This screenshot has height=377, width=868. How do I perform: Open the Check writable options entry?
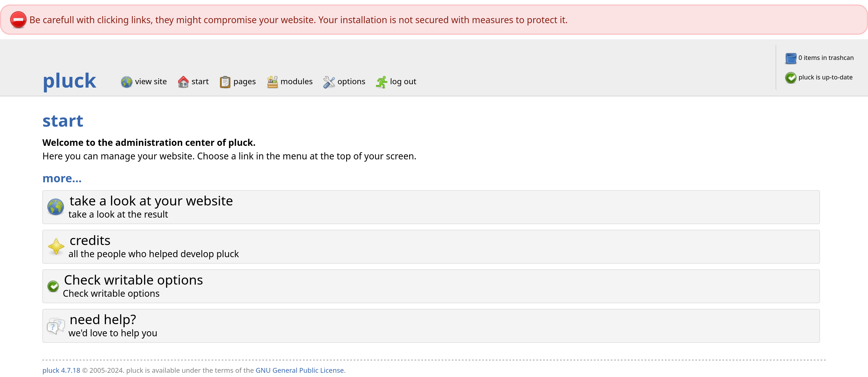(x=431, y=286)
